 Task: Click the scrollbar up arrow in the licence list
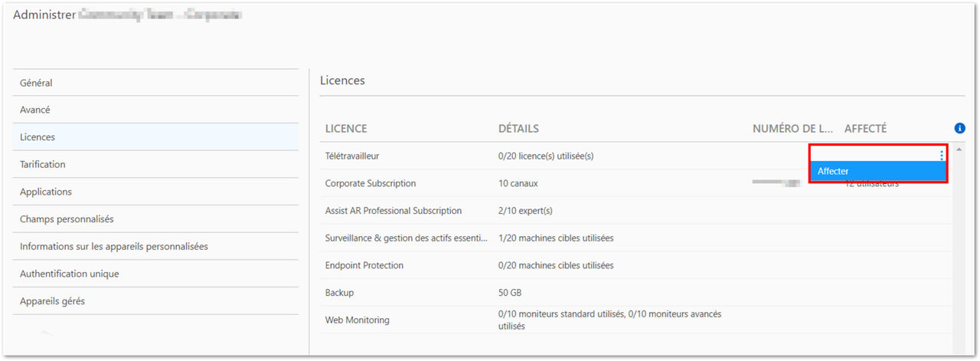[x=959, y=149]
